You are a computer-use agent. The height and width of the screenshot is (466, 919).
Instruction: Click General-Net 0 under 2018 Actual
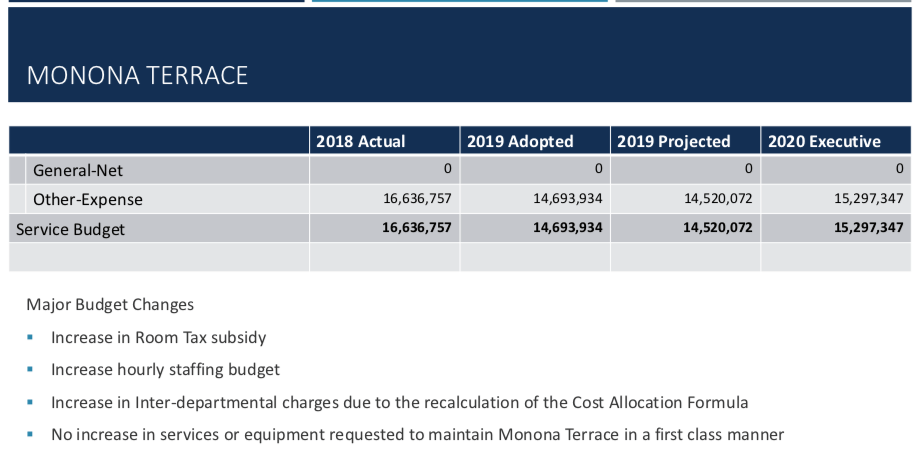[448, 169]
